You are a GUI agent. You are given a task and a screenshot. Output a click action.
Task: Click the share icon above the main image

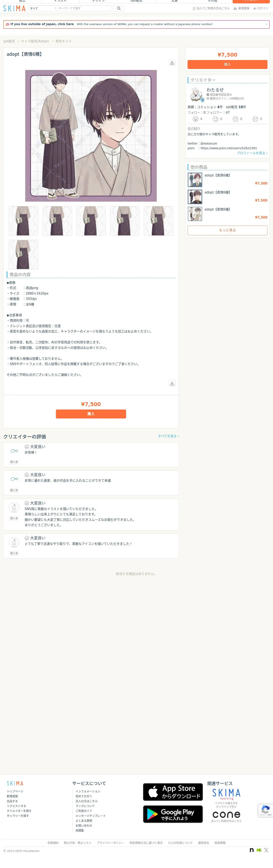pos(172,63)
